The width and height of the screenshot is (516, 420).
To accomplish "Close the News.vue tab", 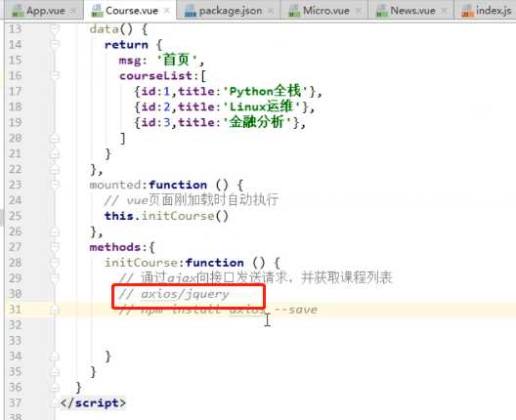I will [445, 11].
